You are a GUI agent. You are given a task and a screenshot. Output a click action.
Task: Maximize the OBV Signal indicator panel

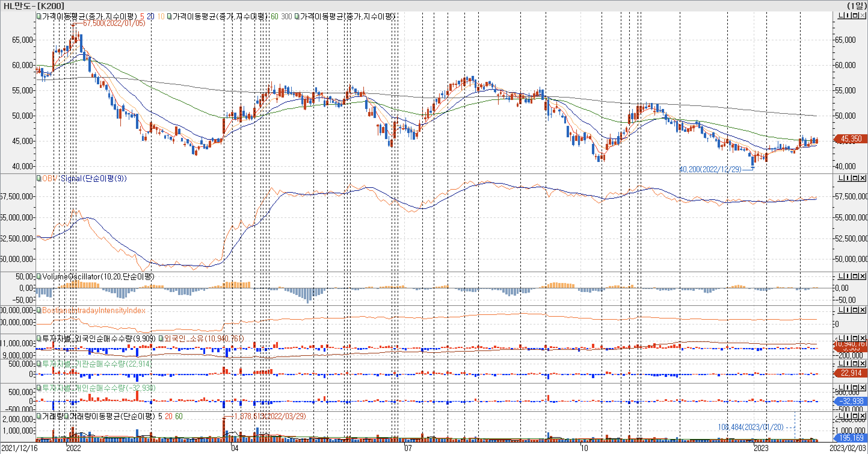click(856, 178)
